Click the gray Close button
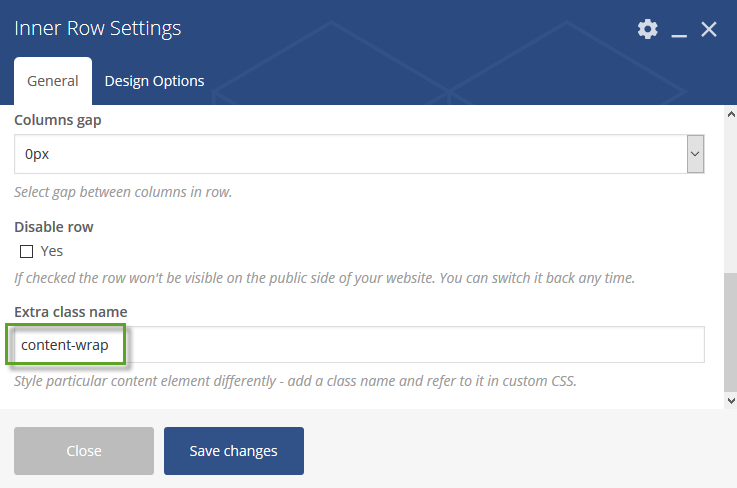This screenshot has width=737, height=488. 84,451
